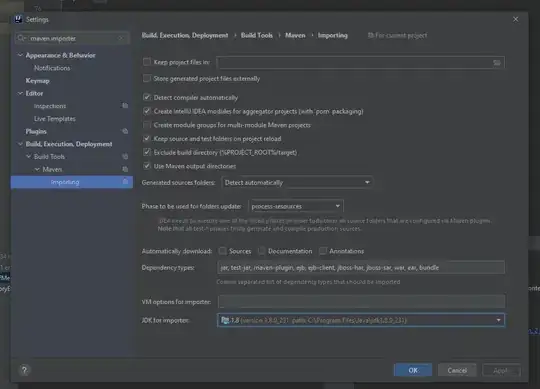Click the project-level icon beside Build Tools
Image resolution: width=540 pixels, height=389 pixels.
pyautogui.click(x=125, y=157)
